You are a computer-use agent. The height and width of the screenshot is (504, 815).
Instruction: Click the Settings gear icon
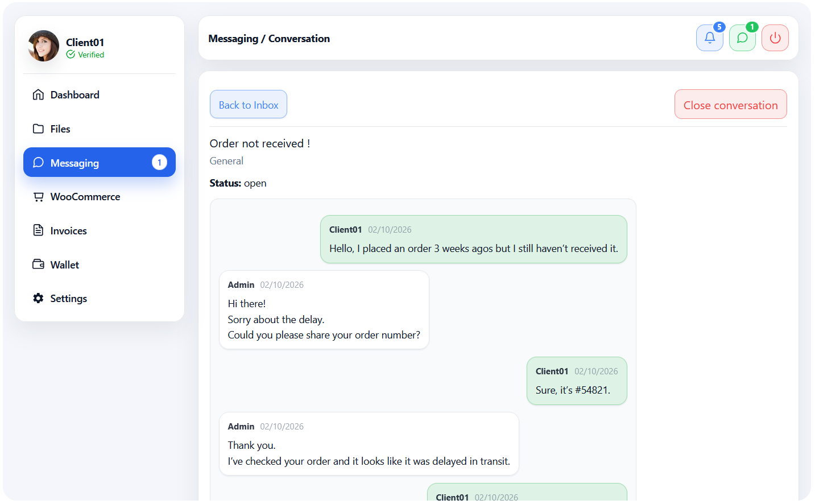click(x=38, y=299)
